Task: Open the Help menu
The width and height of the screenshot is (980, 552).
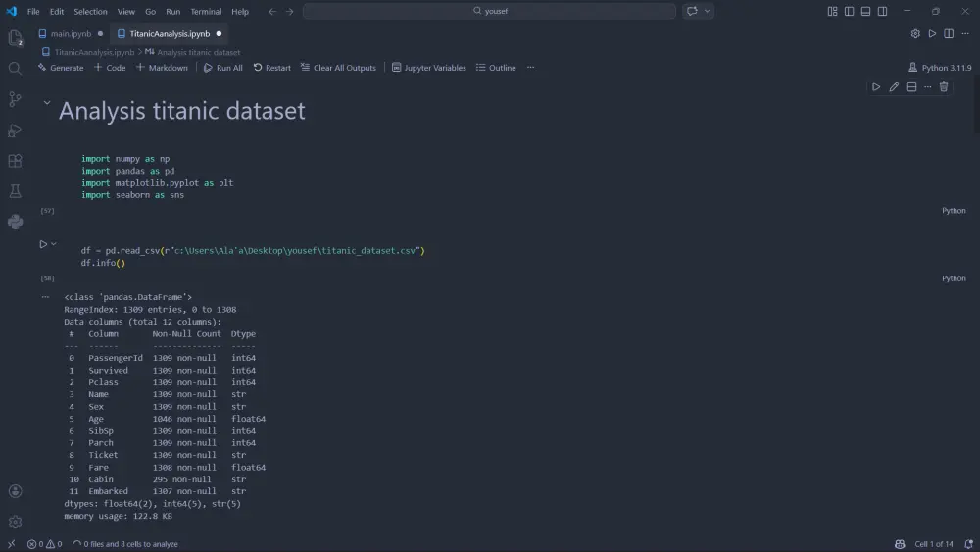Action: (x=240, y=11)
